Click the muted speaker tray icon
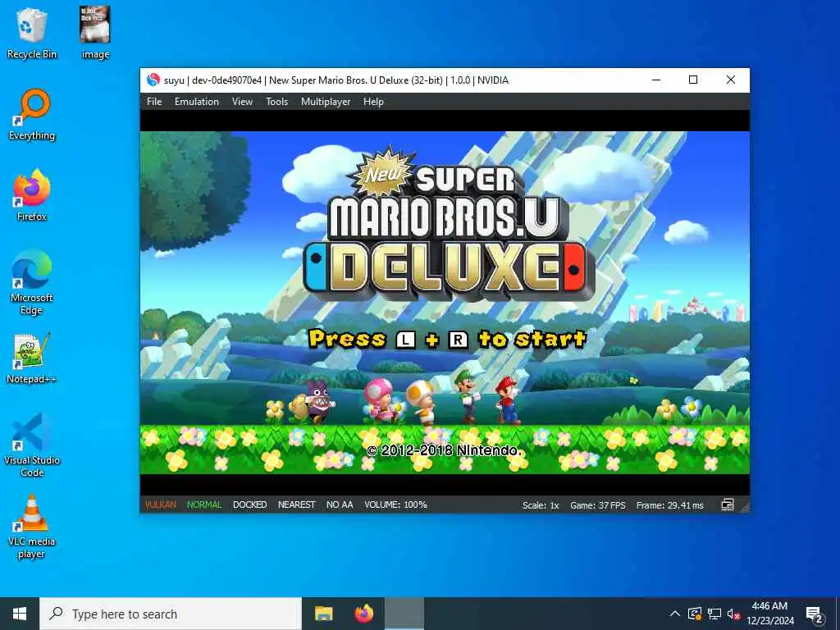 (733, 614)
